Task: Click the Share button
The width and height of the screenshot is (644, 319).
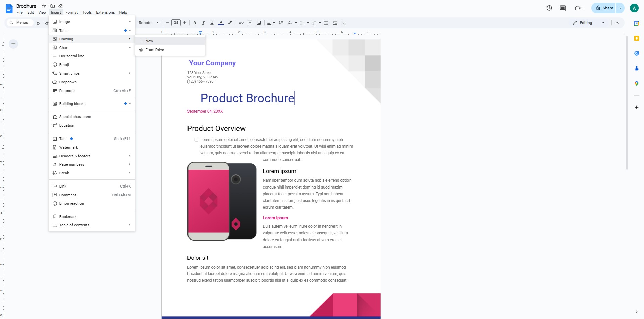Action: pos(604,8)
